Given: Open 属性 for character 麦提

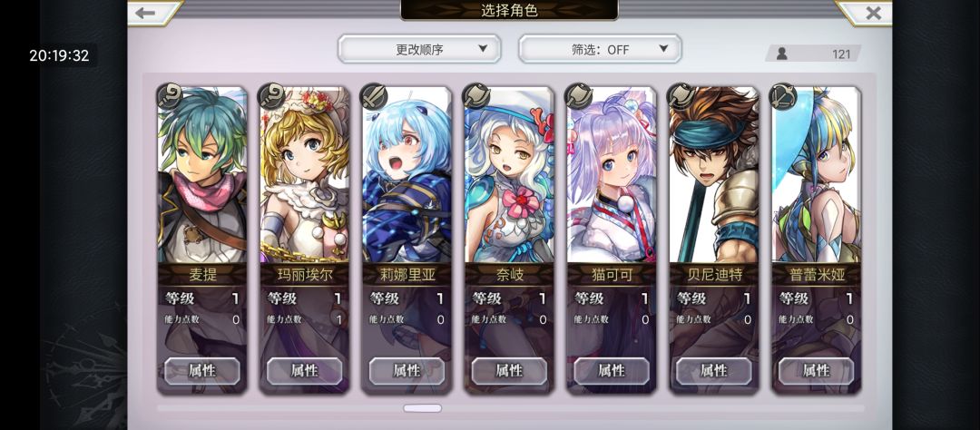Looking at the screenshot, I should pos(201,371).
